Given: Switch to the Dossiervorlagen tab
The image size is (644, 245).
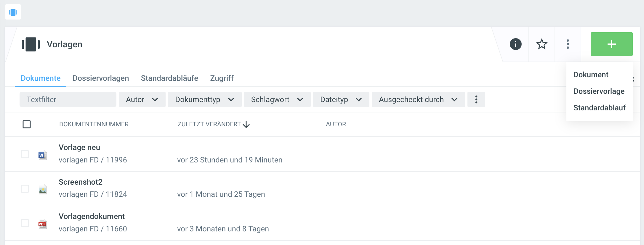Looking at the screenshot, I should [101, 78].
